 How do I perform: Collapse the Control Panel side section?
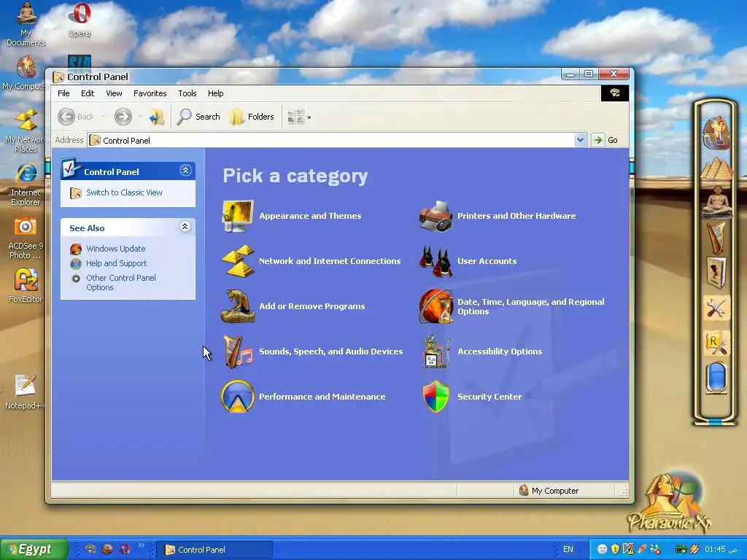click(x=185, y=171)
